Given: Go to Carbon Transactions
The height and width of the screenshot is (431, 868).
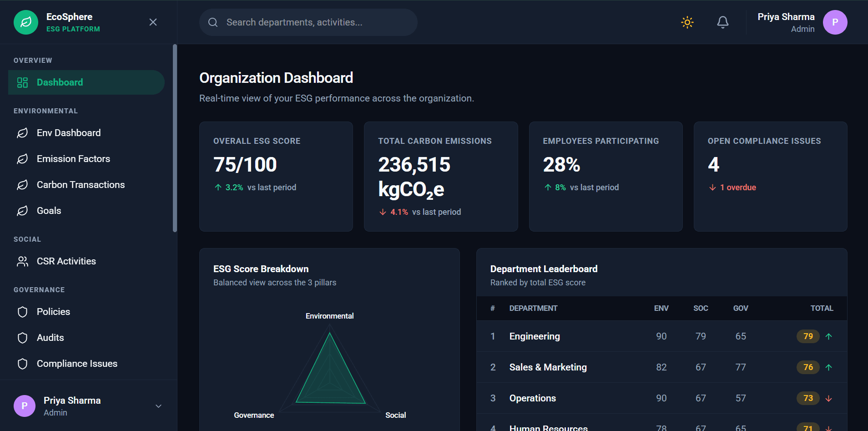Looking at the screenshot, I should [86, 185].
